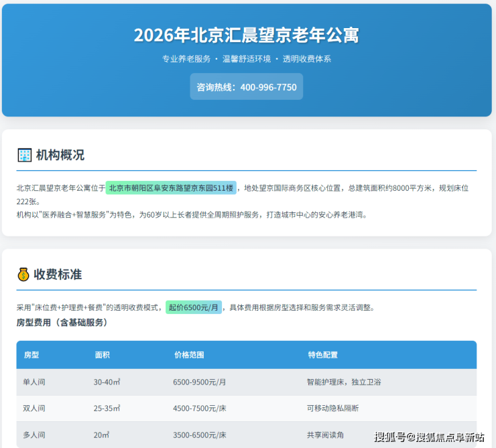Click the 价格范围 column header

point(188,355)
